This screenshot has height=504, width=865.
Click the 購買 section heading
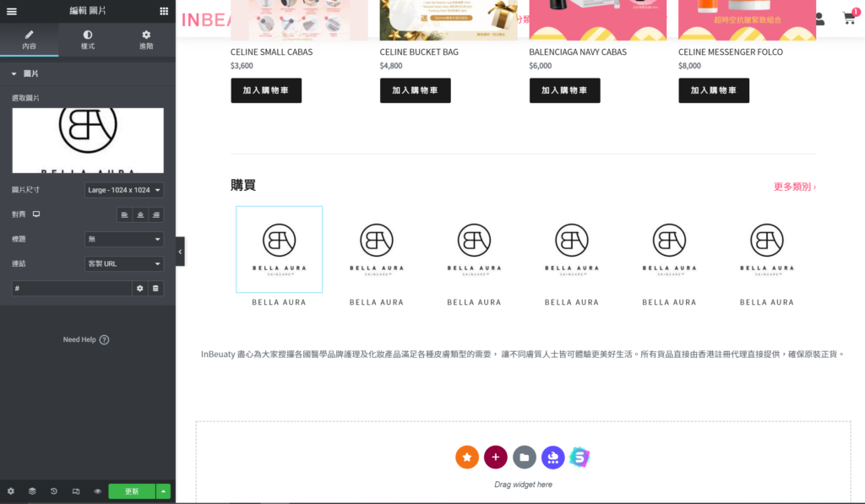coord(243,185)
